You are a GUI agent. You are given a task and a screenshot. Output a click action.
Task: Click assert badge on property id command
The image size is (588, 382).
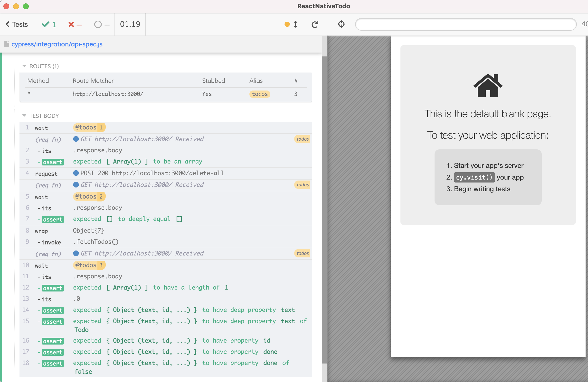[53, 341]
